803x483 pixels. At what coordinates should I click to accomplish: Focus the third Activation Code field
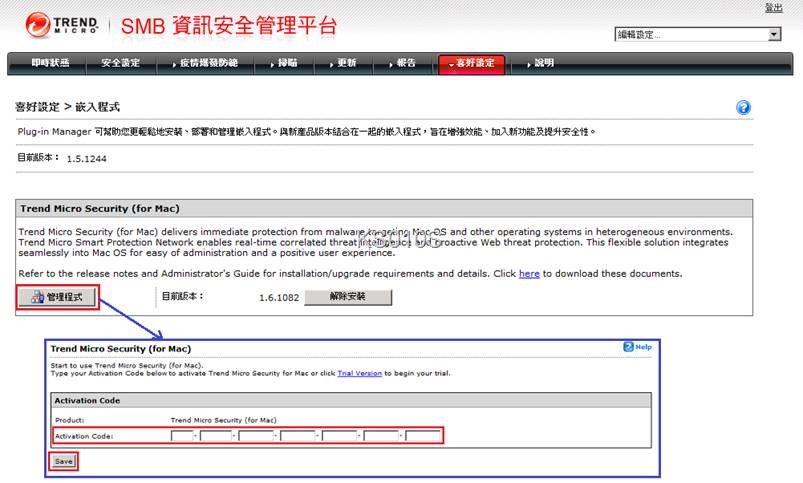click(x=256, y=436)
